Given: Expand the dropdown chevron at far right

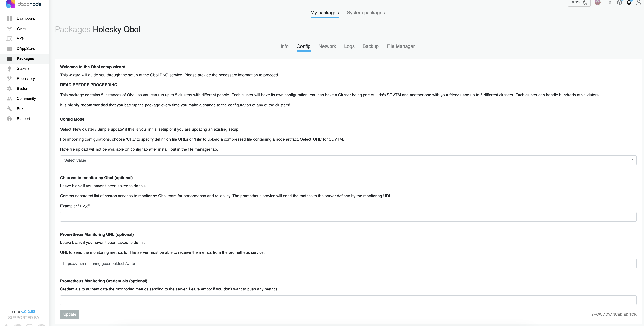Looking at the screenshot, I should pyautogui.click(x=634, y=160).
